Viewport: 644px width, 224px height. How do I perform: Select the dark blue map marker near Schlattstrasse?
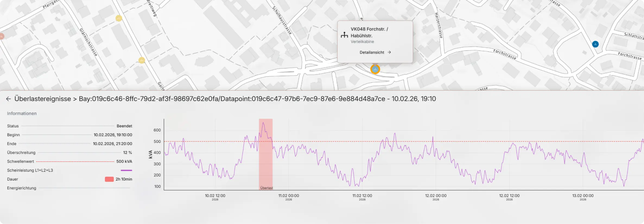(595, 44)
